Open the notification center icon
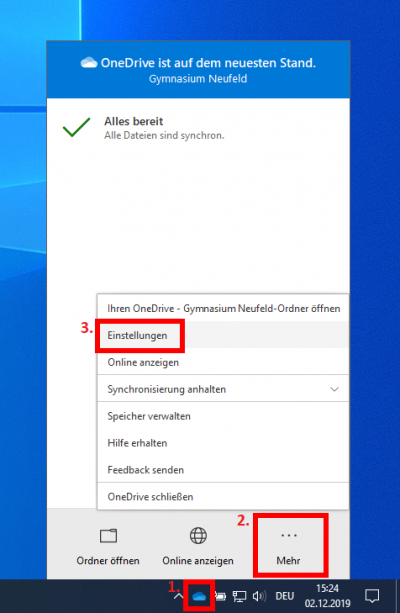Screen dimensions: 400x613 click(372, 596)
